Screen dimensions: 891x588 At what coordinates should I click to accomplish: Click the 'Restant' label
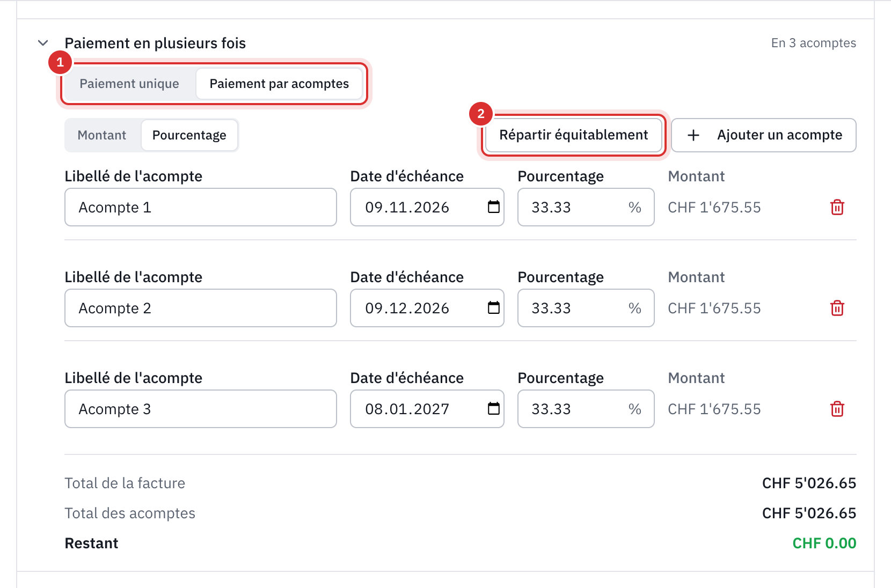(x=91, y=543)
